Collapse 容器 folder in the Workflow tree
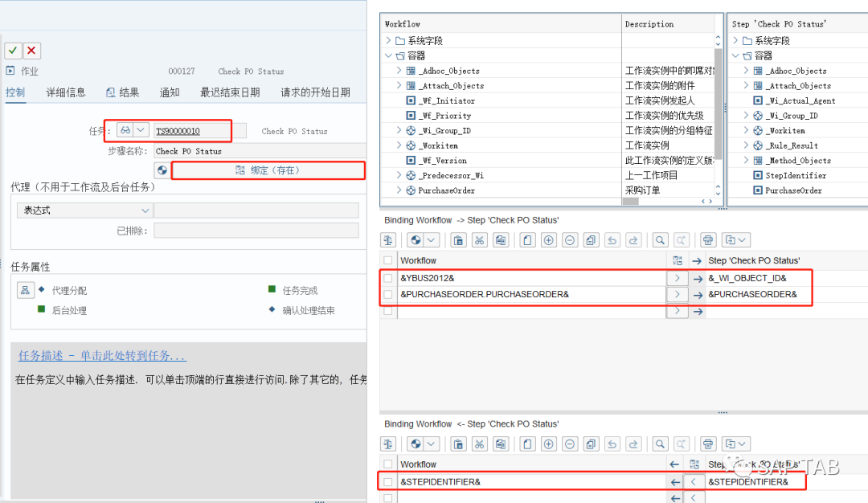This screenshot has width=868, height=503. [388, 55]
